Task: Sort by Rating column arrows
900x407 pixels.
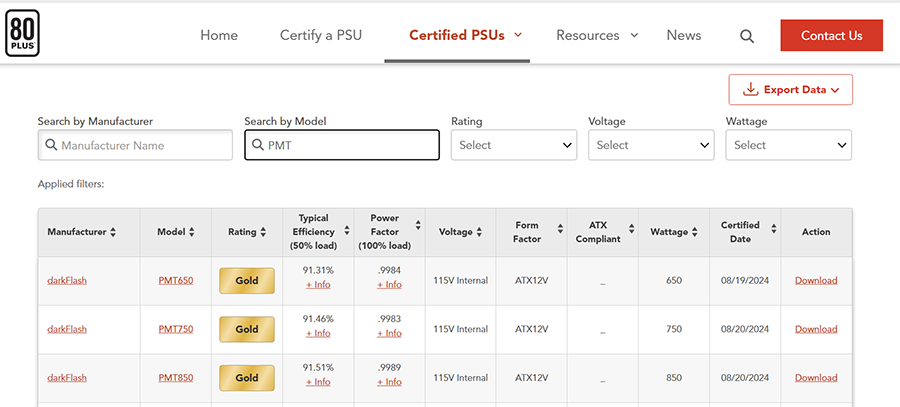Action: (x=263, y=232)
